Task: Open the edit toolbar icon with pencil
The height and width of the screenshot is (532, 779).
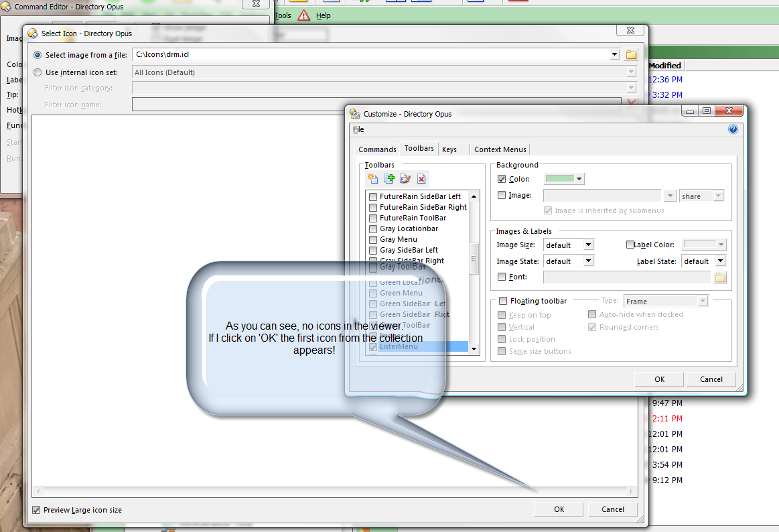Action: tap(405, 178)
